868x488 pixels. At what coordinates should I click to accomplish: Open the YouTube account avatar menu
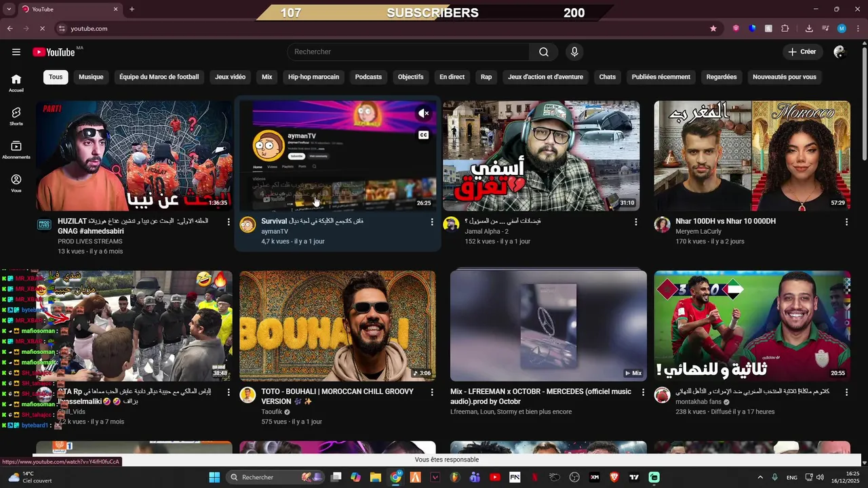[x=840, y=52]
